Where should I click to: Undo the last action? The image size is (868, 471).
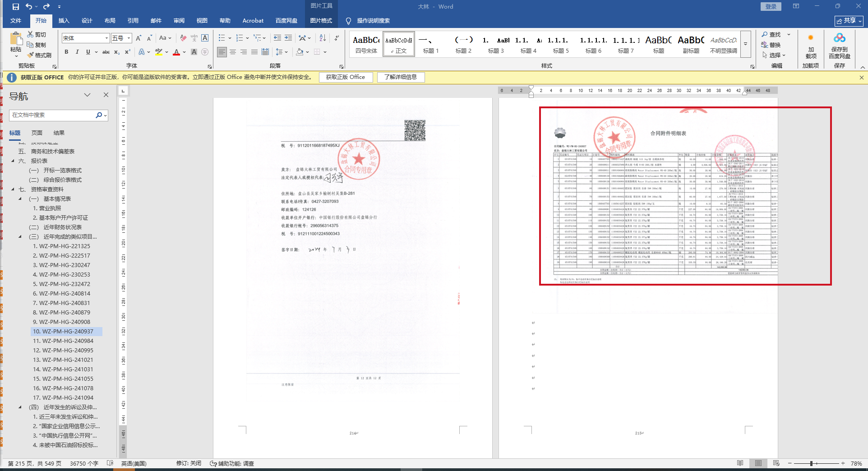tap(29, 7)
